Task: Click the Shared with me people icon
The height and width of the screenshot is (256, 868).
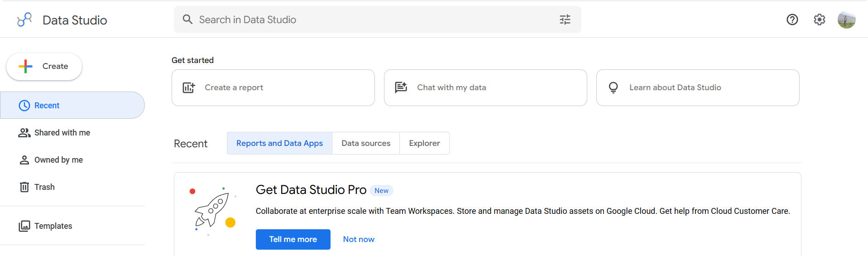Action: (x=24, y=133)
